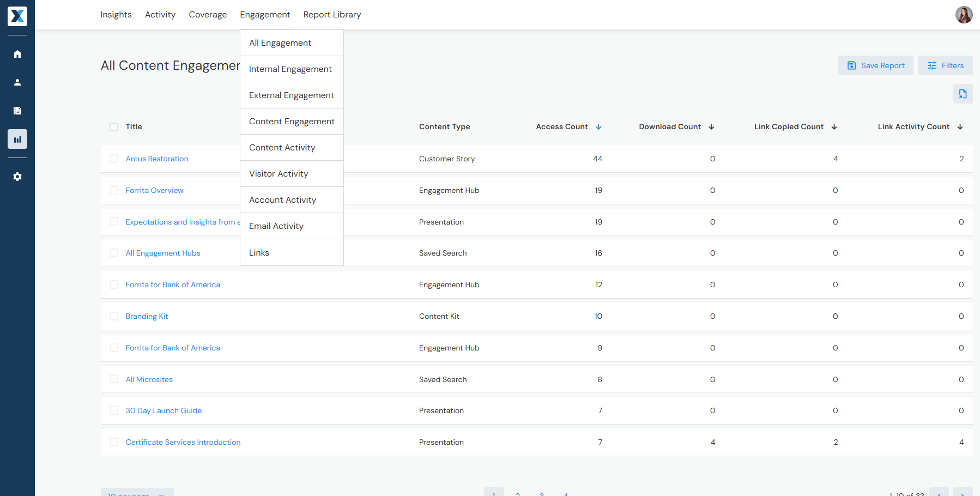The height and width of the screenshot is (496, 980).
Task: Click access count 16 in All Engagement Hubs row
Action: pos(598,253)
